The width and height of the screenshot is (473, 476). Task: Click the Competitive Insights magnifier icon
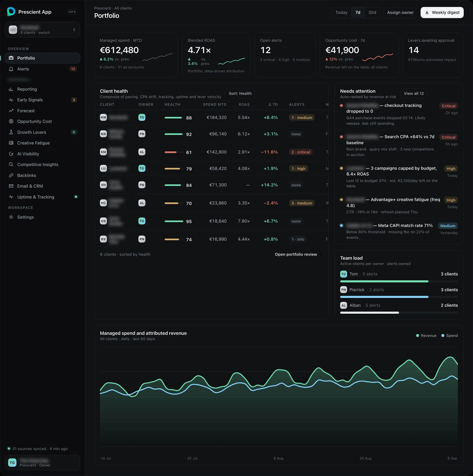tap(11, 164)
